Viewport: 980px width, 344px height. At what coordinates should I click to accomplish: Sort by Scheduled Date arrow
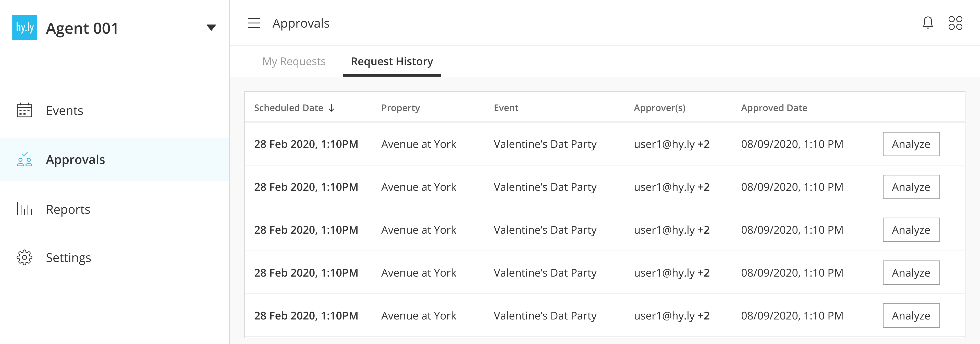(331, 108)
